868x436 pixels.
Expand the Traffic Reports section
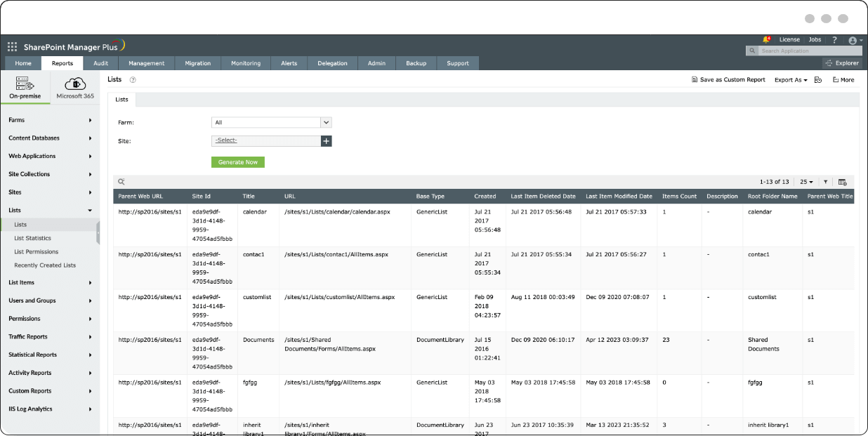click(x=50, y=337)
